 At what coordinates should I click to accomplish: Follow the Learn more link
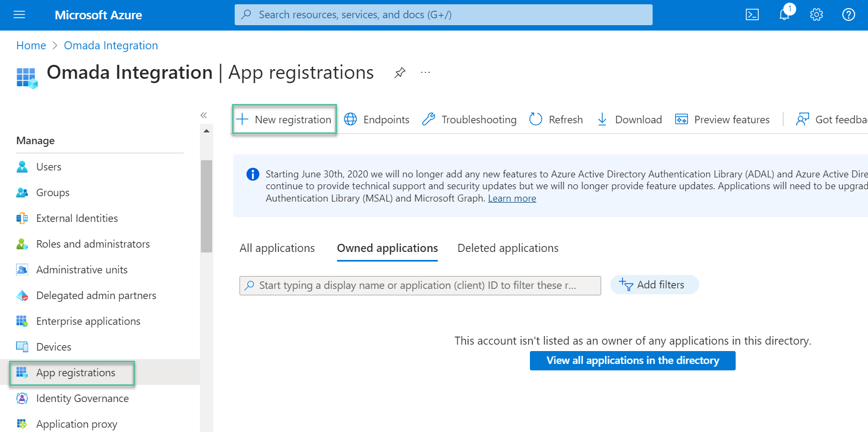pos(512,198)
